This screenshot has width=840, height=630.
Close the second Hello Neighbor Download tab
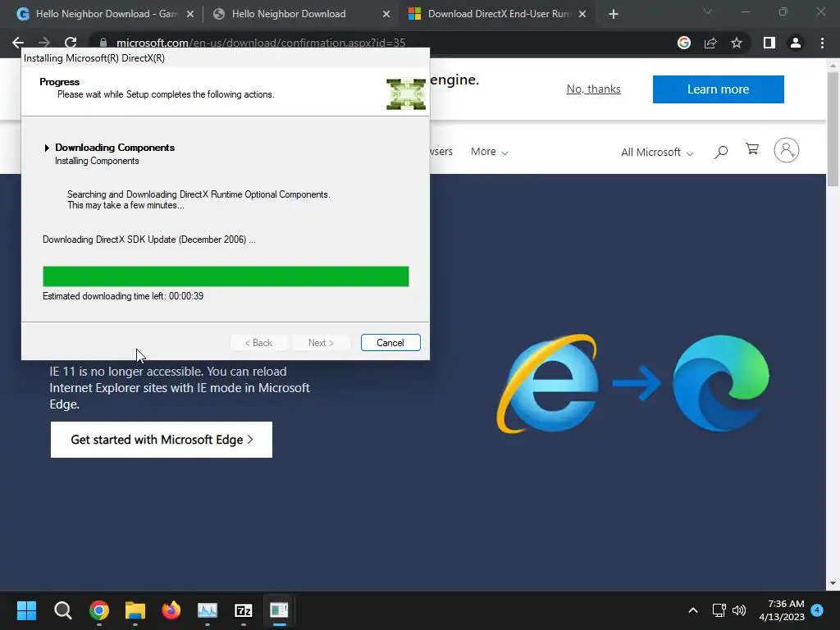tap(386, 15)
